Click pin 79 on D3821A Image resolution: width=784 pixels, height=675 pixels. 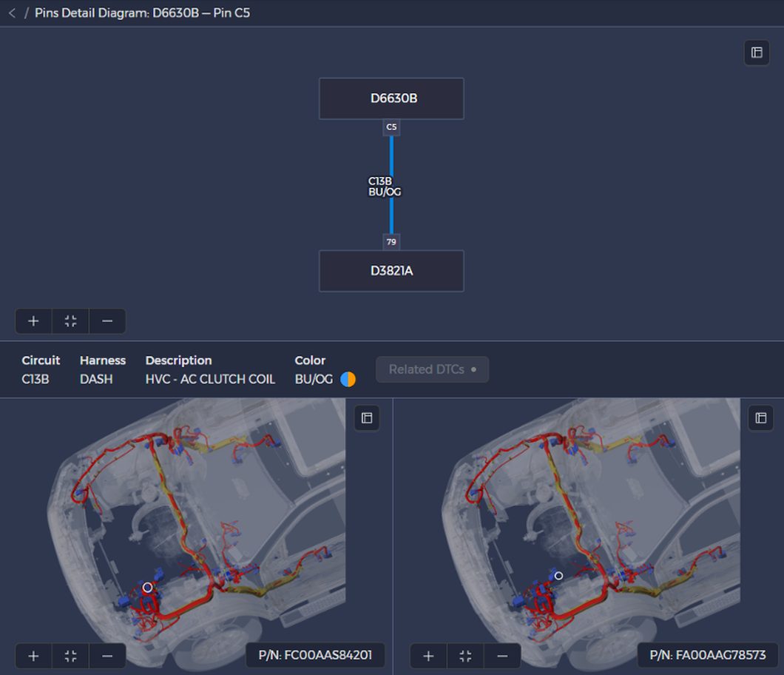tap(391, 242)
